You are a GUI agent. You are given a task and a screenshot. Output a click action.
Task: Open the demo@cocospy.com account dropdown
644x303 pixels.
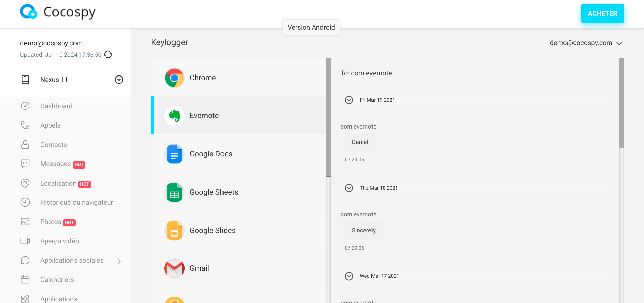point(586,43)
